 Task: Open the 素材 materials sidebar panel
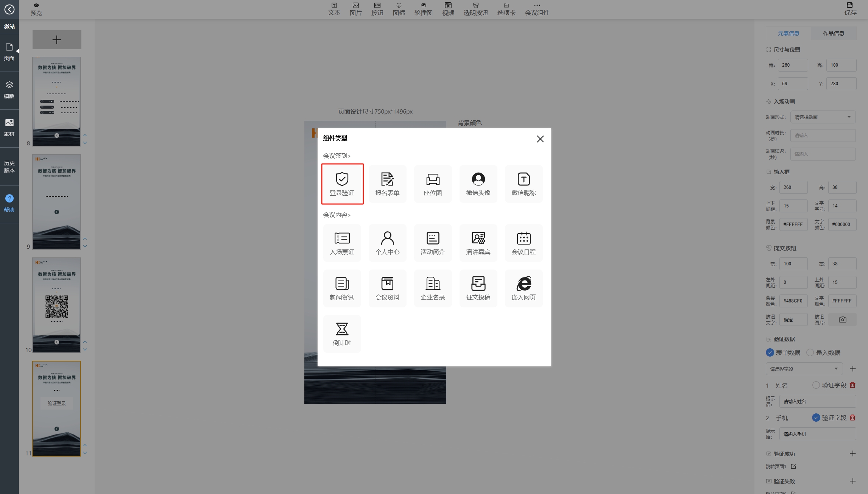tap(9, 128)
